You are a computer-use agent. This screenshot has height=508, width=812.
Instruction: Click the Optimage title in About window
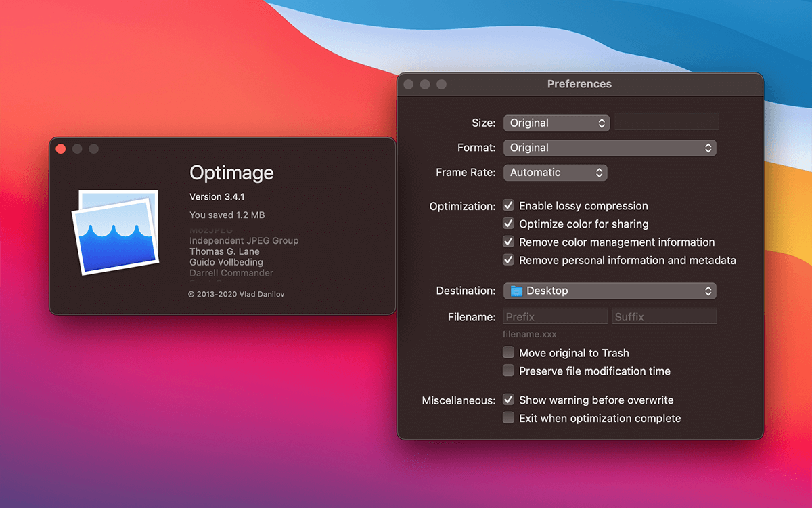pos(231,173)
